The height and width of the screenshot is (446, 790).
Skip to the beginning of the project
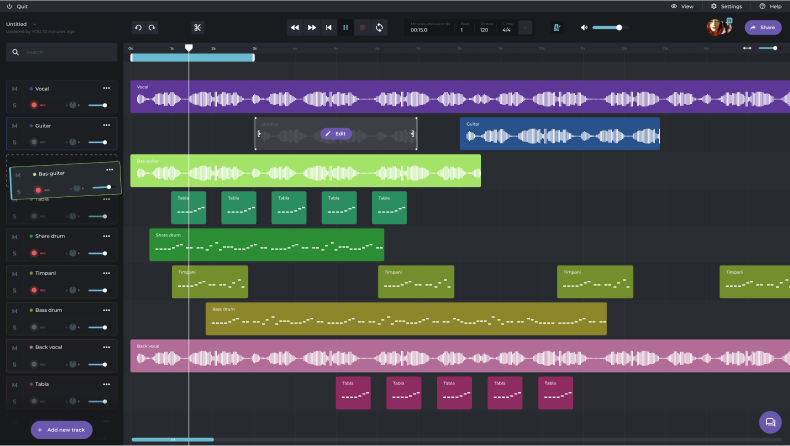click(x=328, y=28)
